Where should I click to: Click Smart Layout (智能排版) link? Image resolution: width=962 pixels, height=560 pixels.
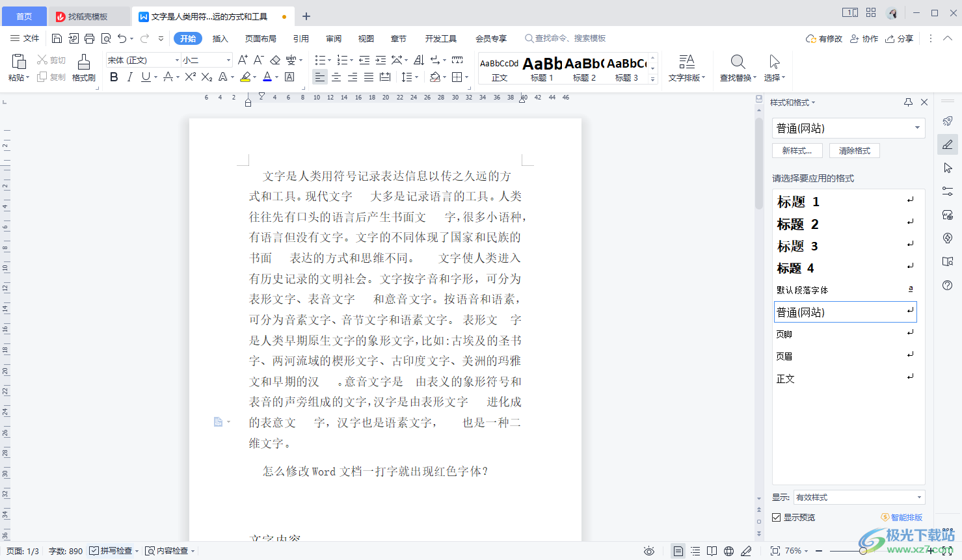pyautogui.click(x=902, y=517)
